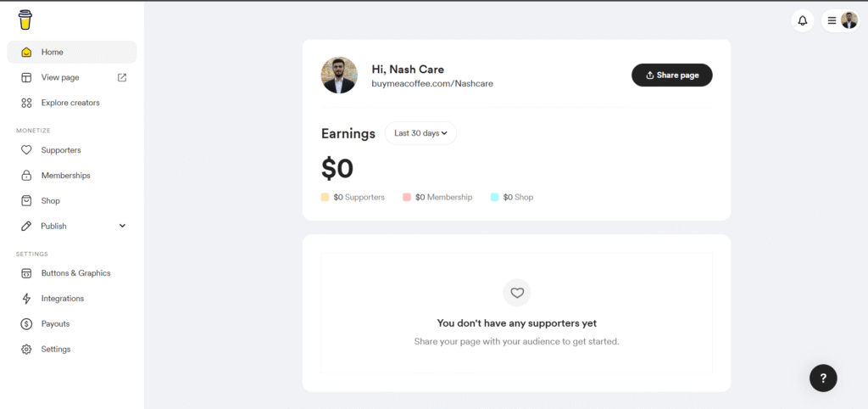This screenshot has height=409, width=868.
Task: Click the Memberships lock icon
Action: click(x=26, y=176)
